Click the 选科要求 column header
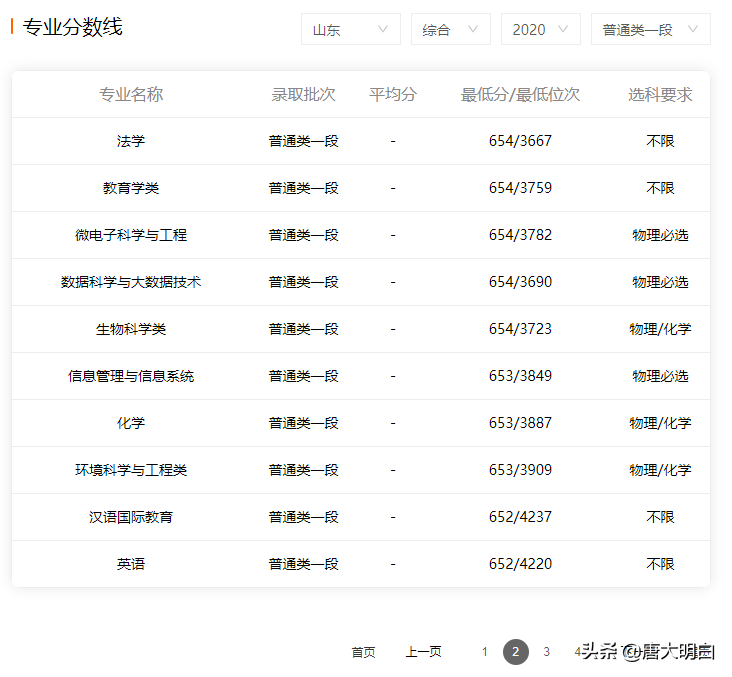Screen dimensions: 732x677 pyautogui.click(x=660, y=94)
